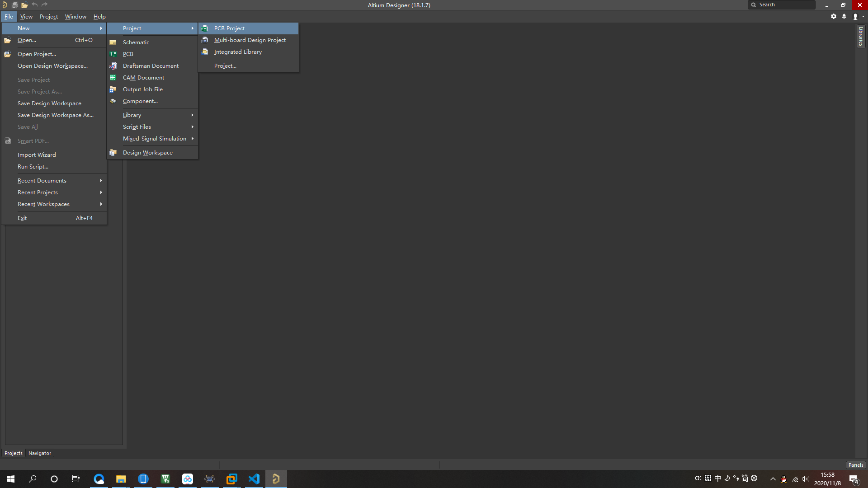Image resolution: width=868 pixels, height=488 pixels.
Task: Show hidden system tray icons arrow
Action: pos(773,479)
